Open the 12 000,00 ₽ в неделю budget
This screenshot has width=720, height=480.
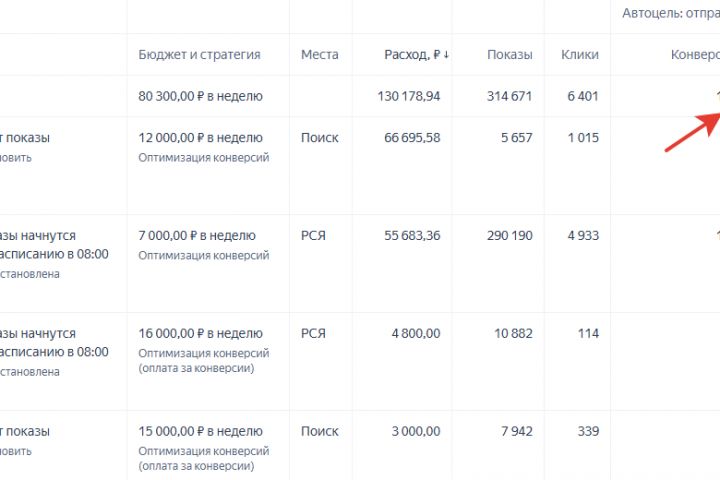(200, 138)
